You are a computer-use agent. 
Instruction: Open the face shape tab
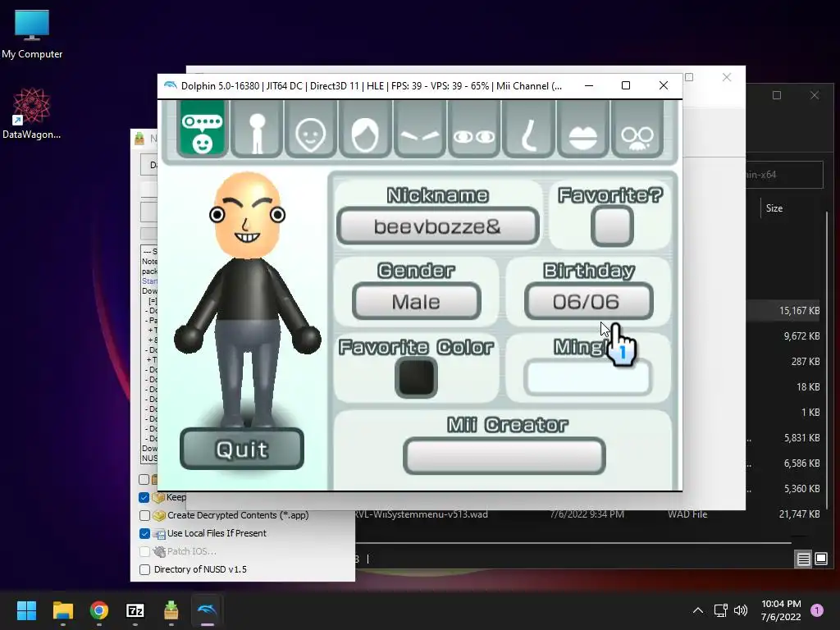pyautogui.click(x=311, y=129)
